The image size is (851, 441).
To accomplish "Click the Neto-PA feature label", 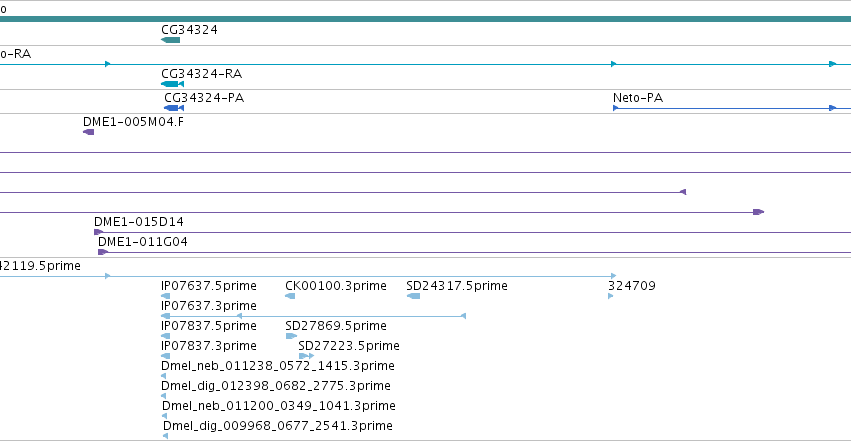I will (638, 98).
